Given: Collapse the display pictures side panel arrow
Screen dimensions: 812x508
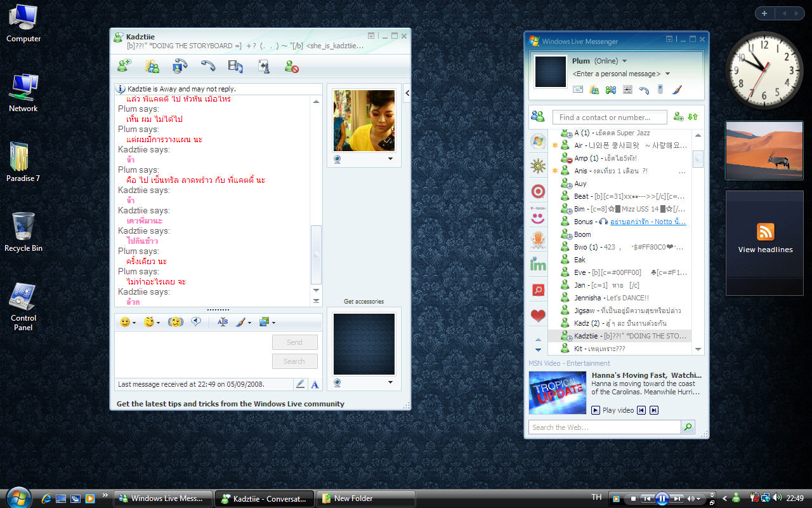Looking at the screenshot, I should pos(407,93).
